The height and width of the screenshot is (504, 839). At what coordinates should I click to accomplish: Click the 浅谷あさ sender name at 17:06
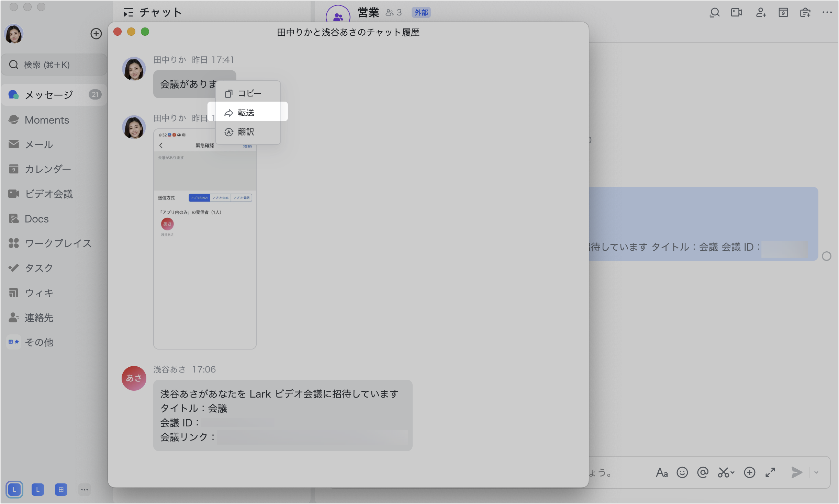[170, 369]
